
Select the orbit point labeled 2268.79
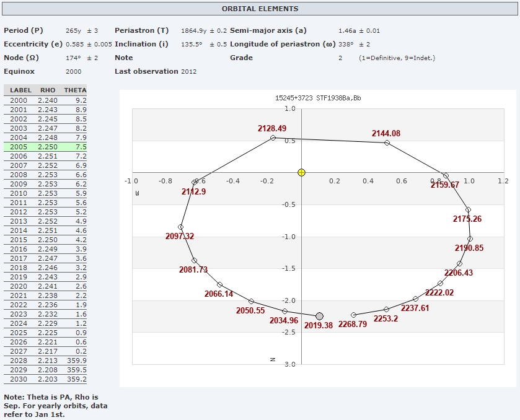353,315
